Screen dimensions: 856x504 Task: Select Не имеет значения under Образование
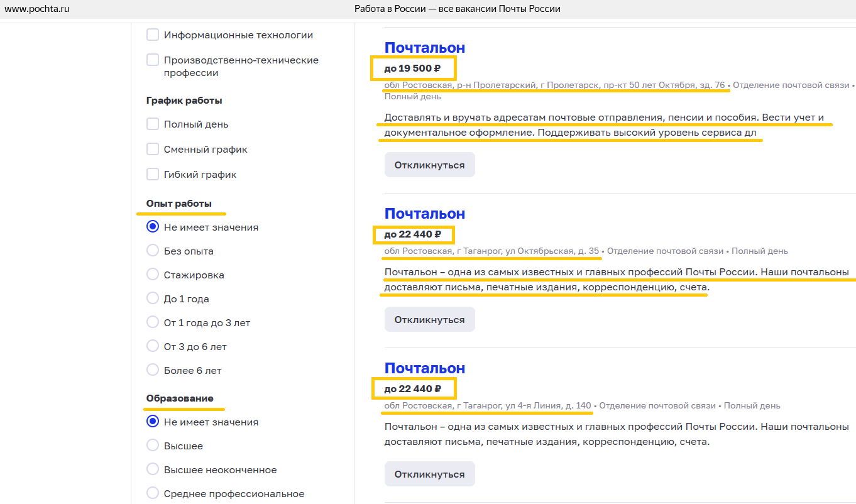pos(153,422)
